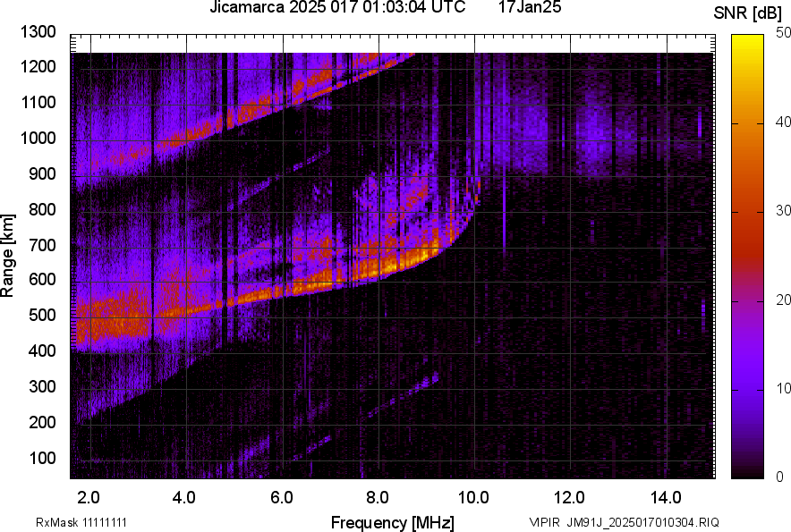The width and height of the screenshot is (791, 532).
Task: Click the 10.0 frequency tick label
Action: (x=473, y=495)
